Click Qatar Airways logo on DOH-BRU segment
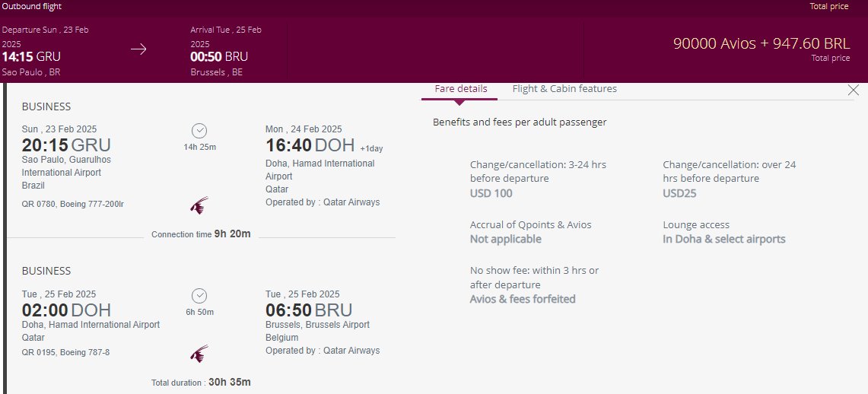 [199, 354]
